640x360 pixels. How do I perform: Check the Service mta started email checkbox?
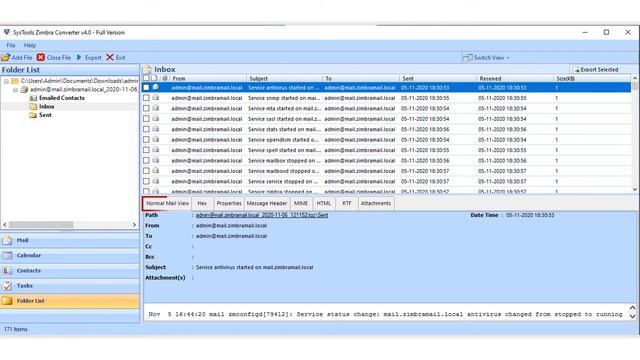click(x=146, y=108)
